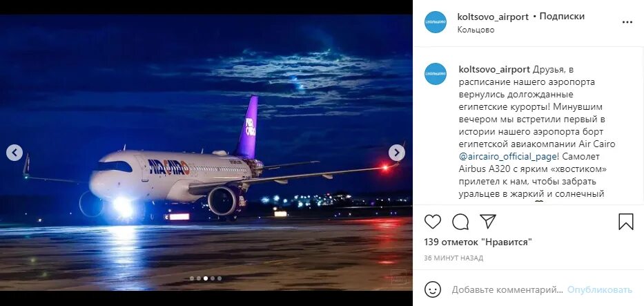This screenshot has width=644, height=306.
Task: Open comments via speech bubble icon
Action: tap(460, 222)
